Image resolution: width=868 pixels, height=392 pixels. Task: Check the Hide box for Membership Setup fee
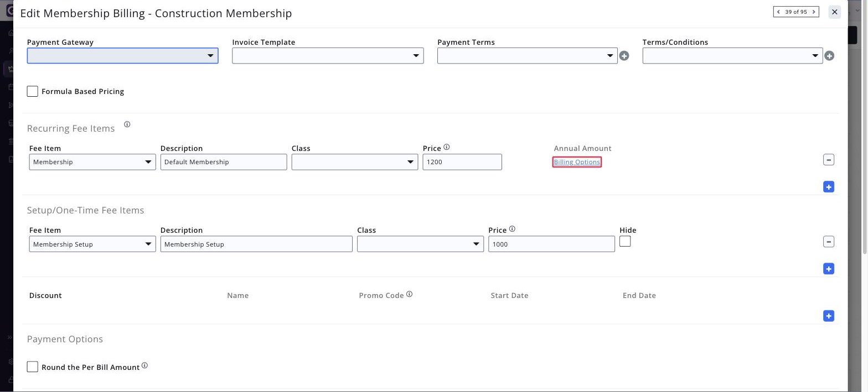tap(625, 241)
